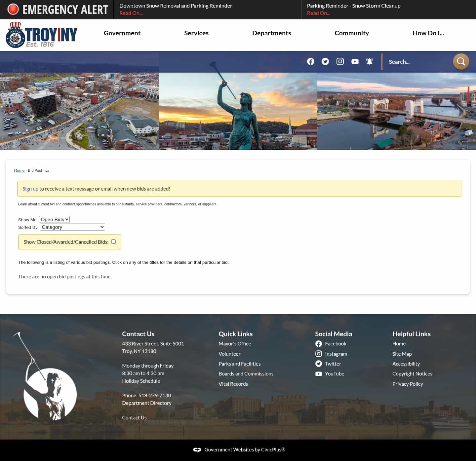Click the Twitter bird icon in header
The width and height of the screenshot is (476, 461).
[325, 61]
